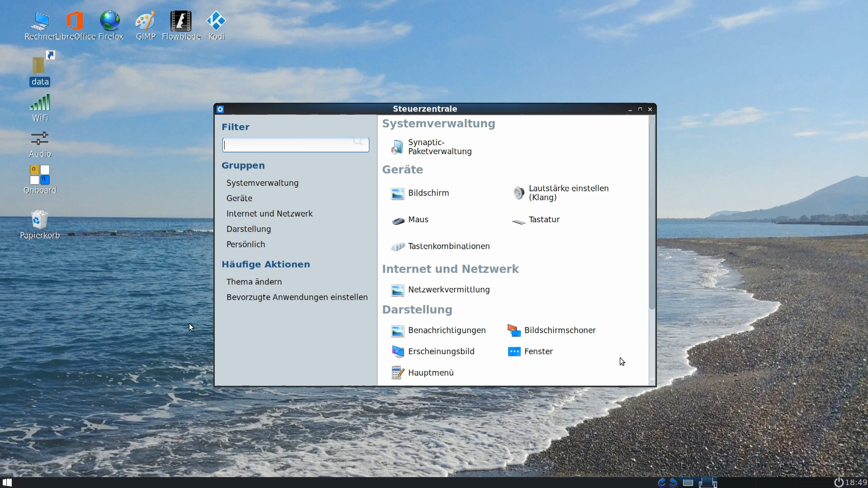Open the Bildschirm display settings icon
Screen dimensions: 868x488
(x=397, y=193)
